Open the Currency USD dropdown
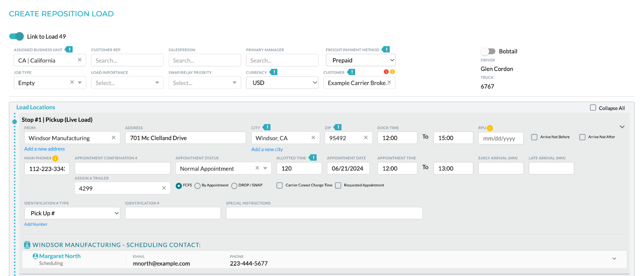Viewport: 644px width, 276px height. [282, 83]
